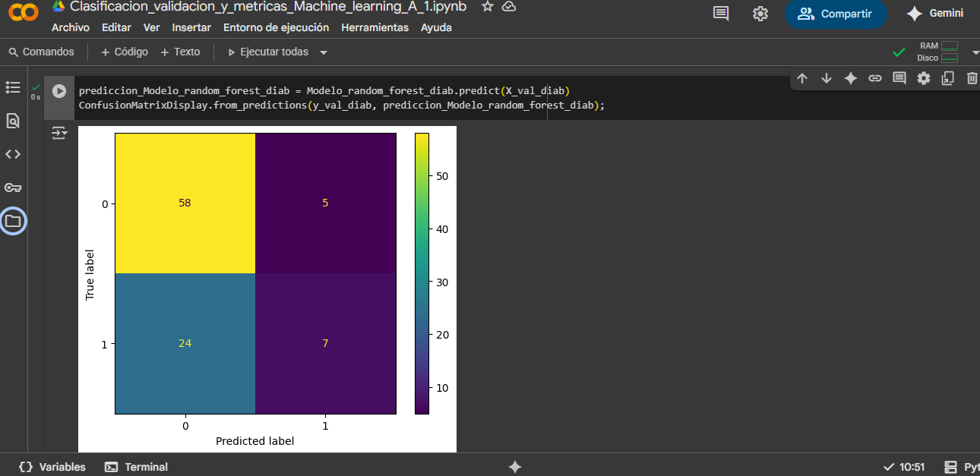
Task: Open the table of contents sidebar icon
Action: tap(13, 87)
